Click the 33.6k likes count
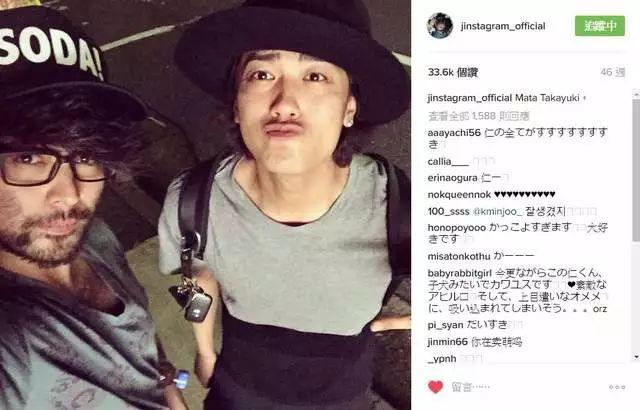 pos(453,72)
